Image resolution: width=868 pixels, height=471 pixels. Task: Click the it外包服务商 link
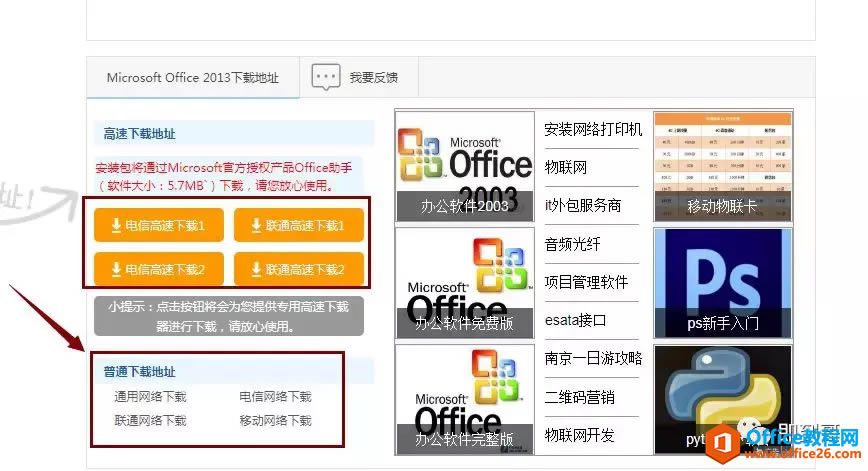[582, 205]
